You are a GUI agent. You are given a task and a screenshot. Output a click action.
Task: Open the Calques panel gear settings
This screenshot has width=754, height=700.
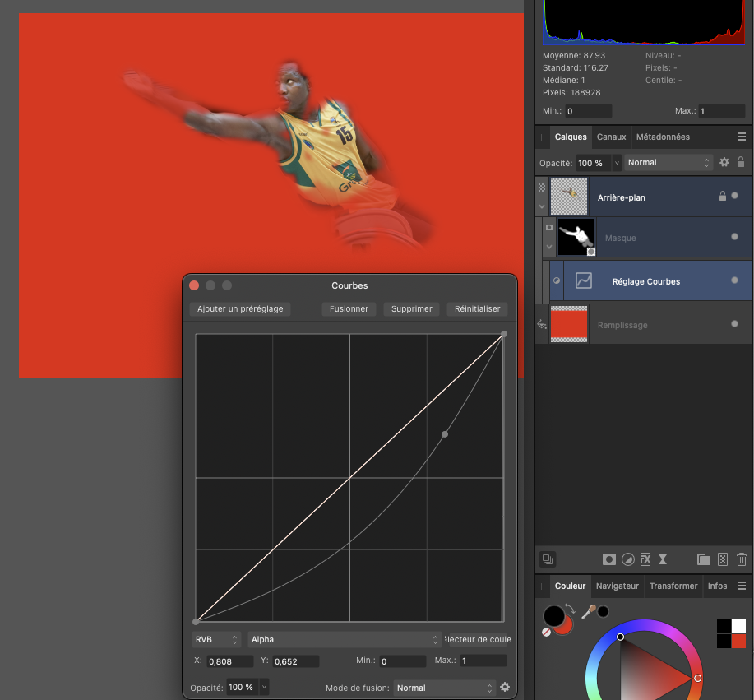point(724,162)
